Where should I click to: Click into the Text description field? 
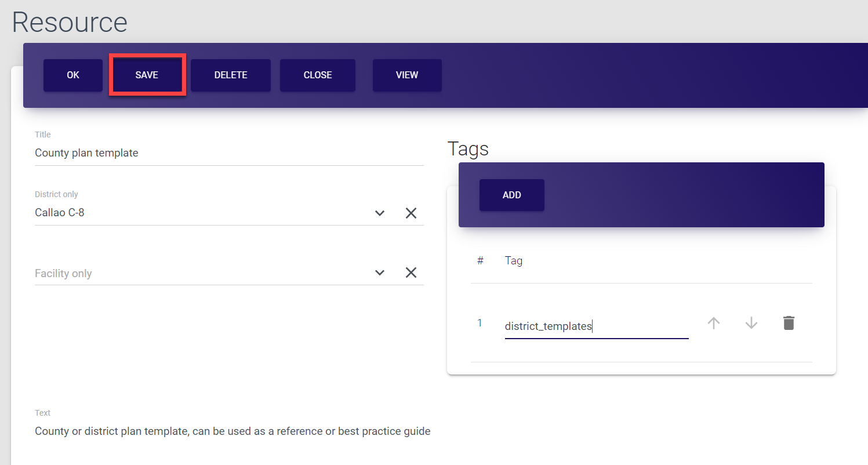coord(233,431)
